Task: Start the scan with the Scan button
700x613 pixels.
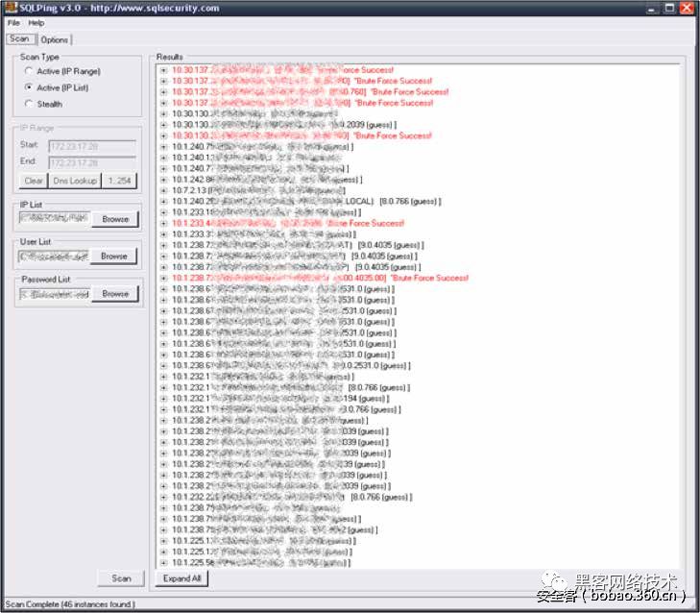Action: point(121,578)
